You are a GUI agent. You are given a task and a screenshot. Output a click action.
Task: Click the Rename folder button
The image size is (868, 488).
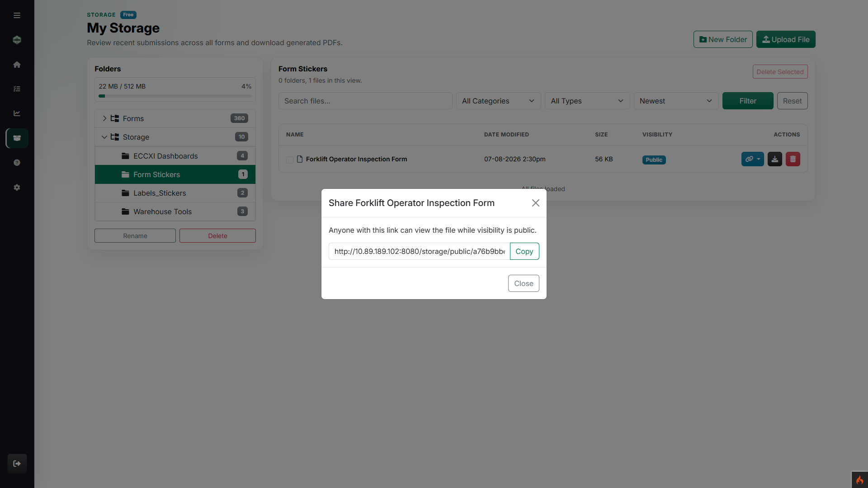[135, 236]
